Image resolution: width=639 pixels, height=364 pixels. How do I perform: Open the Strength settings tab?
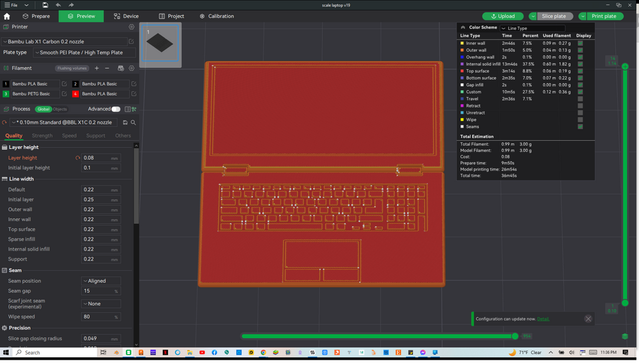[42, 136]
